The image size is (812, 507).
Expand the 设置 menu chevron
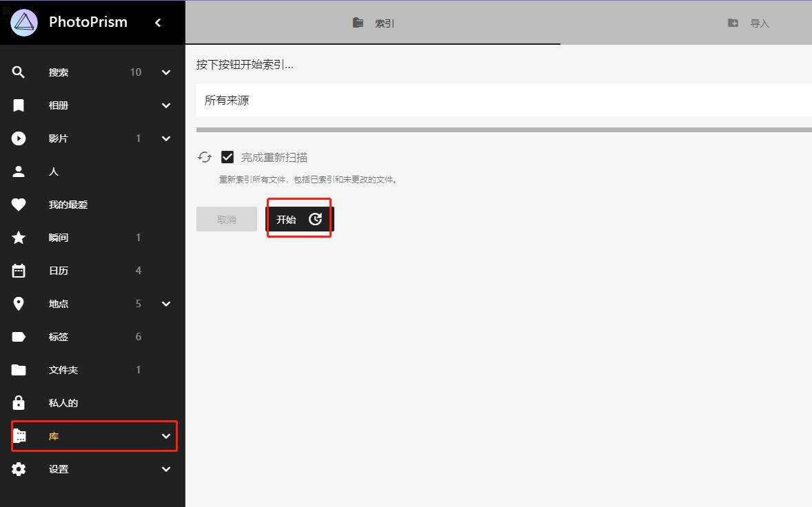click(x=165, y=469)
